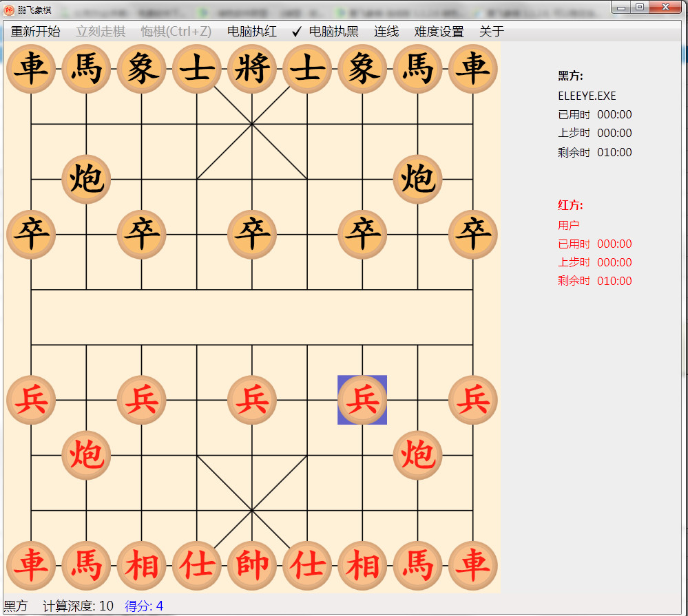
Task: Select red left cannon 炮
Action: 86,455
